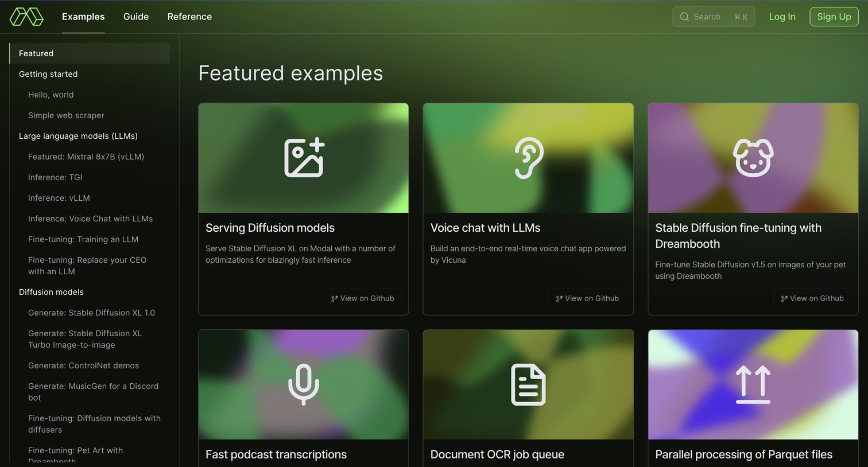Click the Featured examples heading
The width and height of the screenshot is (868, 467).
(290, 73)
